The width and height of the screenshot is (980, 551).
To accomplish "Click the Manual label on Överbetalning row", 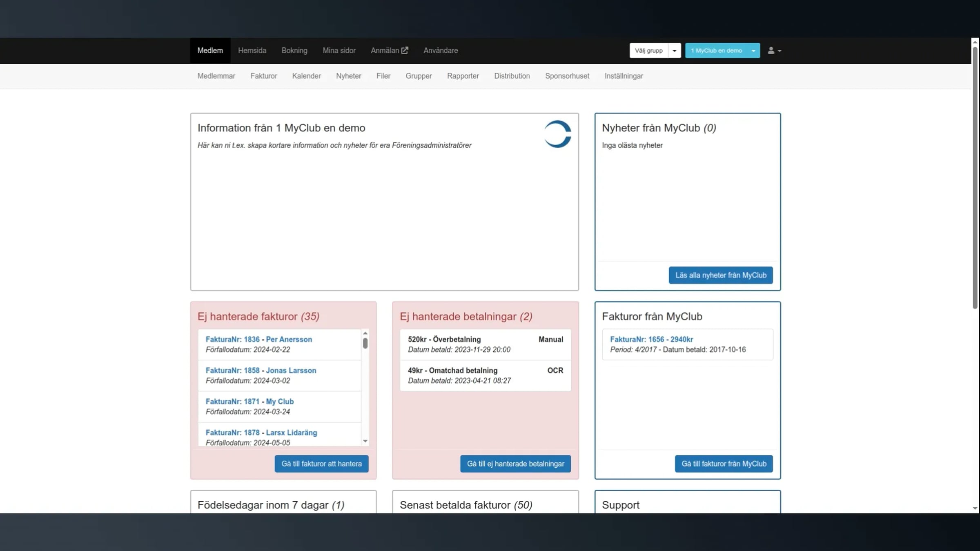I will pyautogui.click(x=551, y=339).
